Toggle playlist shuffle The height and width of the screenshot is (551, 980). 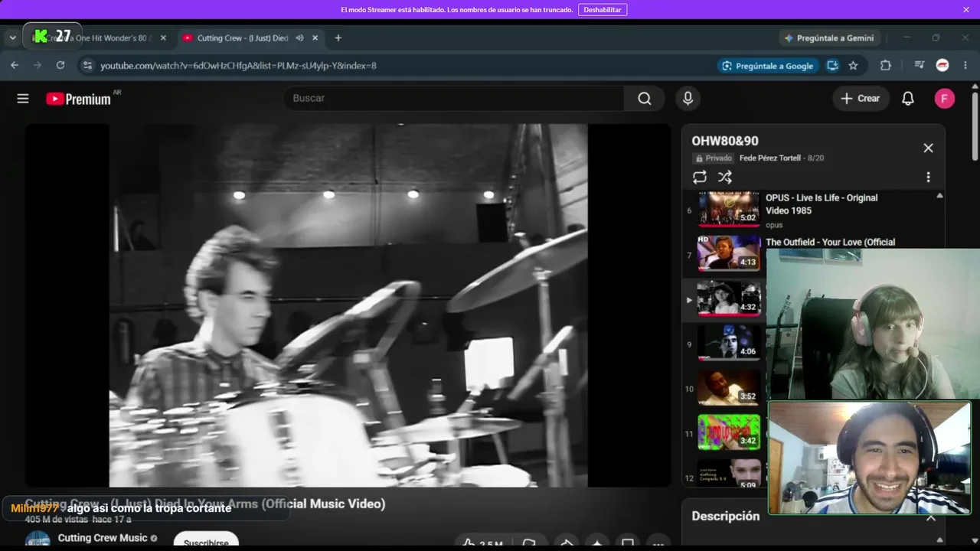click(x=725, y=178)
